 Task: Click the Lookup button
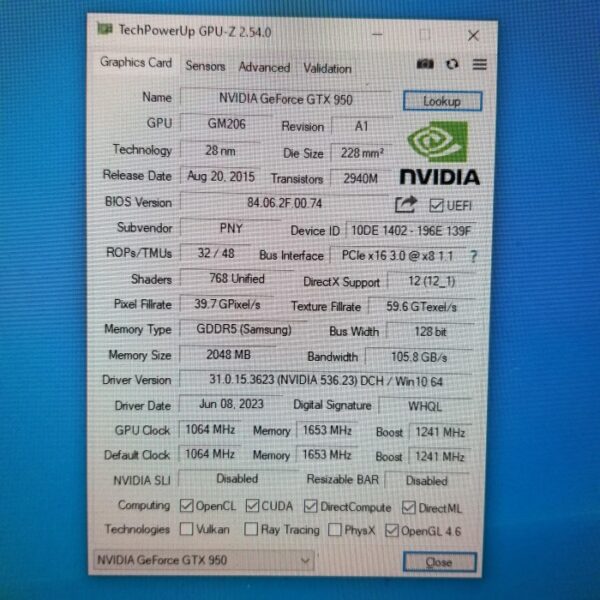click(x=442, y=101)
